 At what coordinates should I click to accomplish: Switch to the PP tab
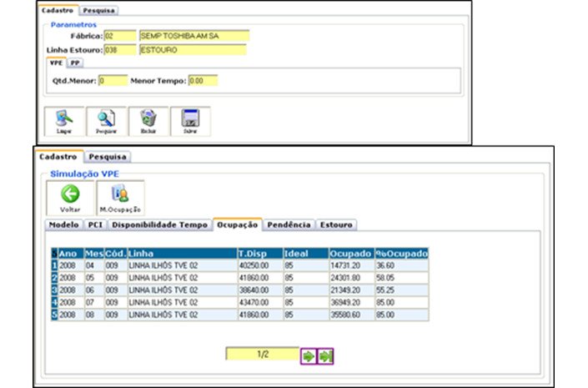pyautogui.click(x=75, y=62)
